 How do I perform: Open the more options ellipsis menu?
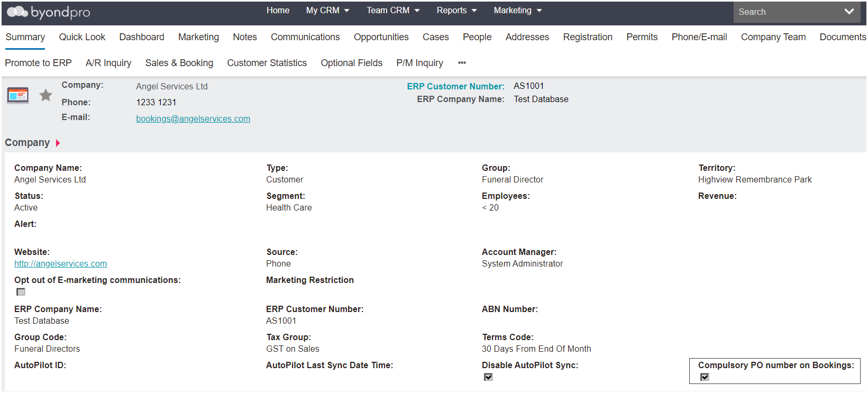462,63
